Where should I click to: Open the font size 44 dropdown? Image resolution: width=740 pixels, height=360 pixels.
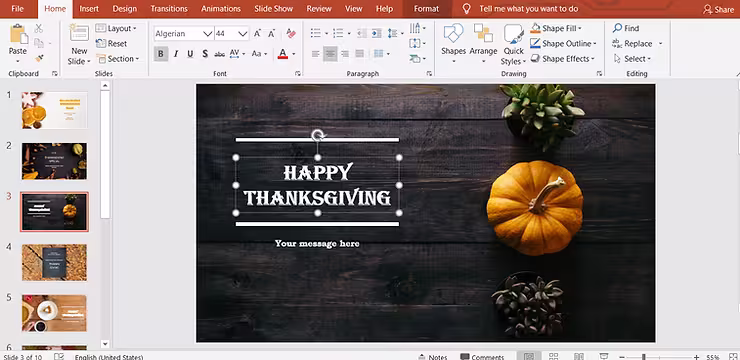(x=243, y=33)
